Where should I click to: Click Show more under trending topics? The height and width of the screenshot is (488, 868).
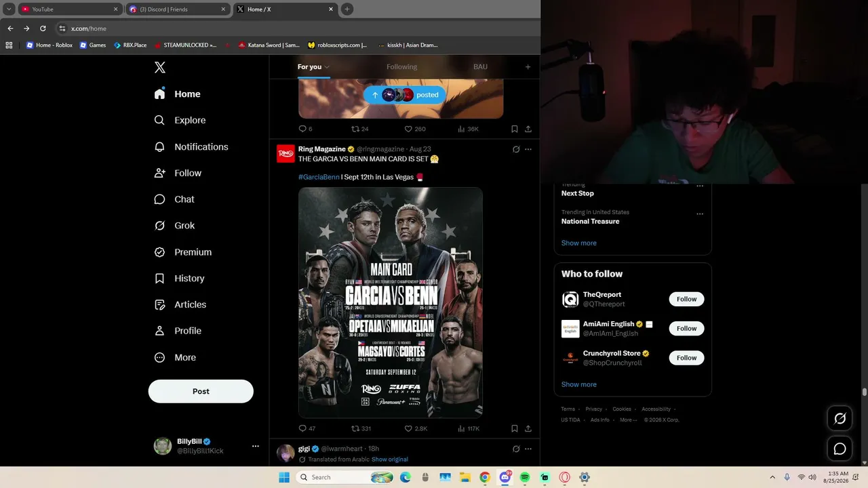coord(579,243)
